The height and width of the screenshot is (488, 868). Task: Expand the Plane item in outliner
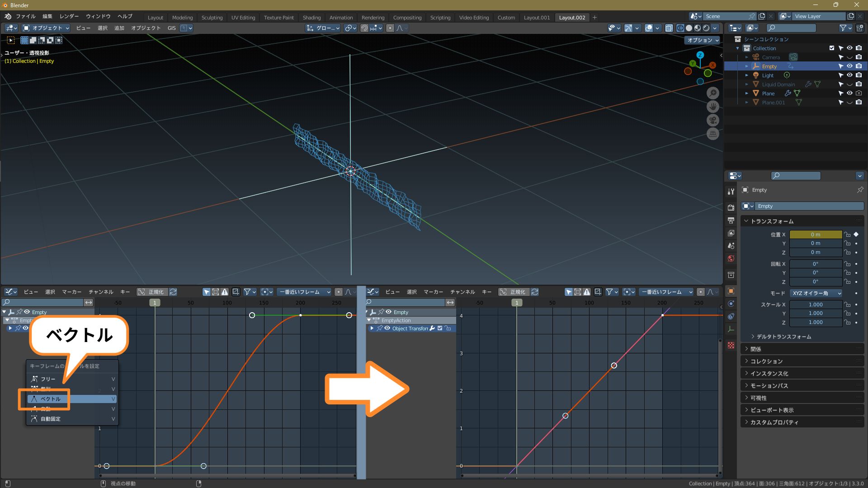click(747, 94)
